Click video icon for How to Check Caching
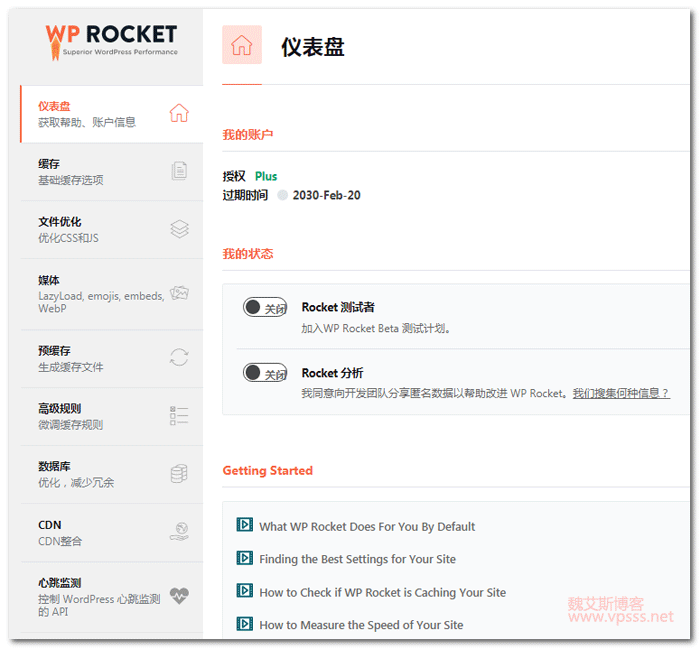Viewport: 700px width, 649px height. [x=245, y=590]
